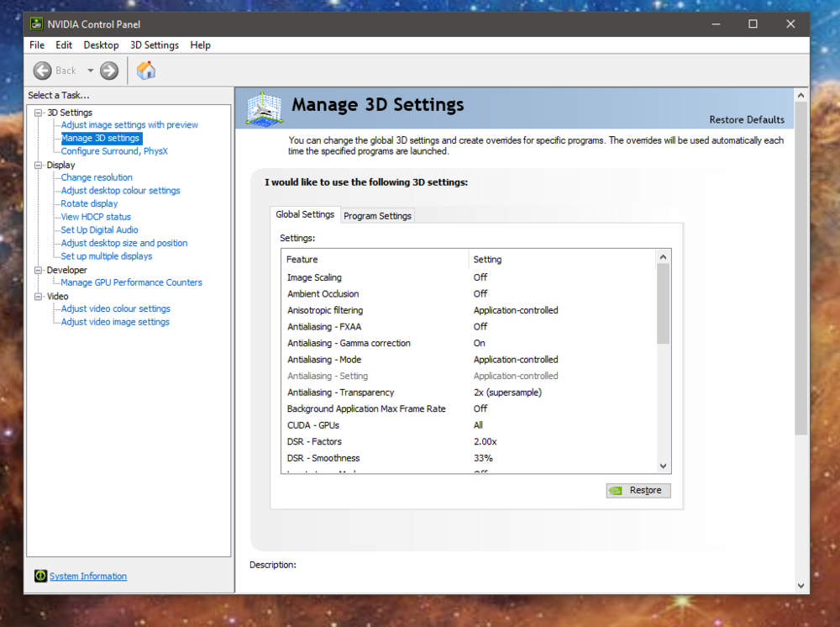Click the System Information icon
This screenshot has width=840, height=627.
[40, 576]
